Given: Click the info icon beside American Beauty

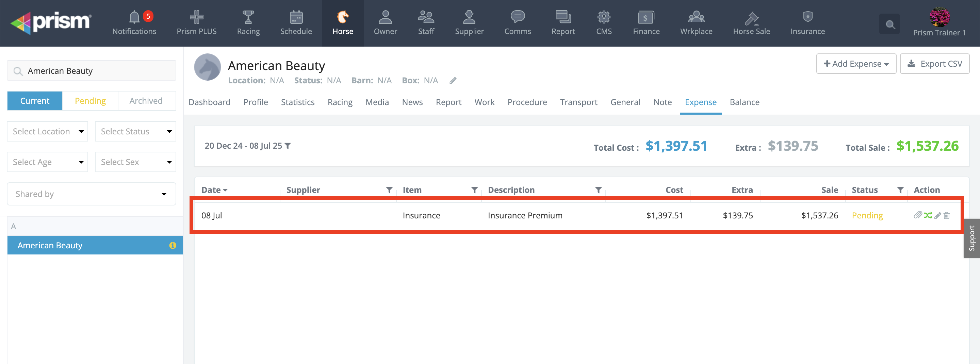Looking at the screenshot, I should tap(172, 245).
